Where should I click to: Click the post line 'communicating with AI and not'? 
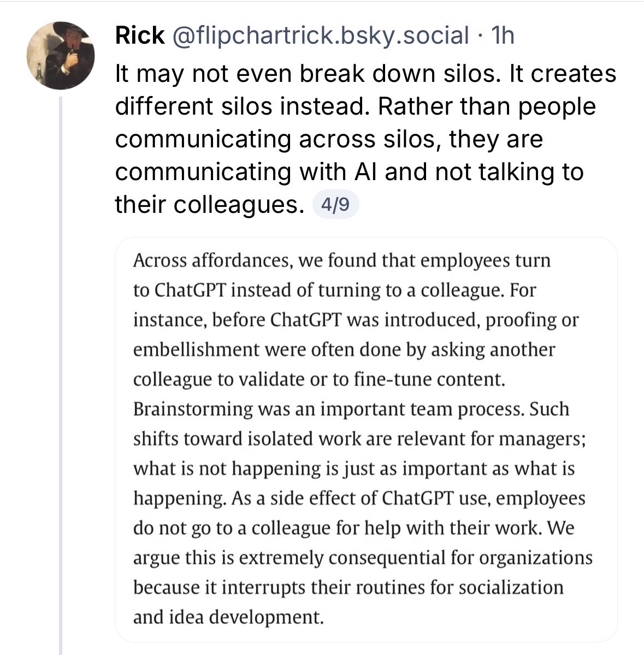[349, 172]
